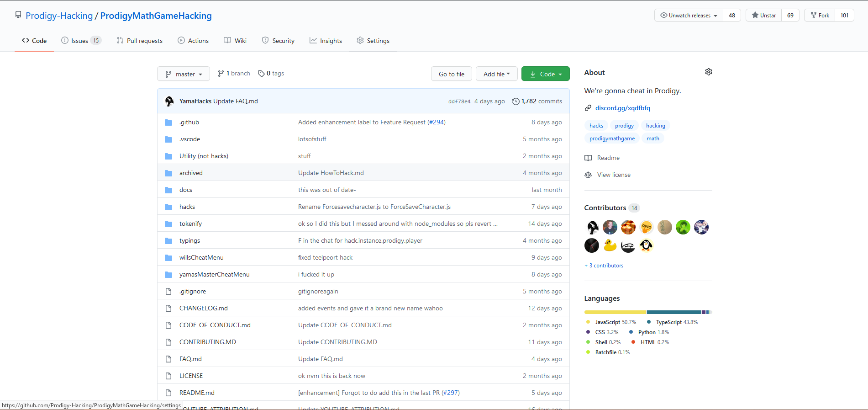868x410 pixels.
Task: Click the 48 watchers count
Action: click(x=731, y=15)
